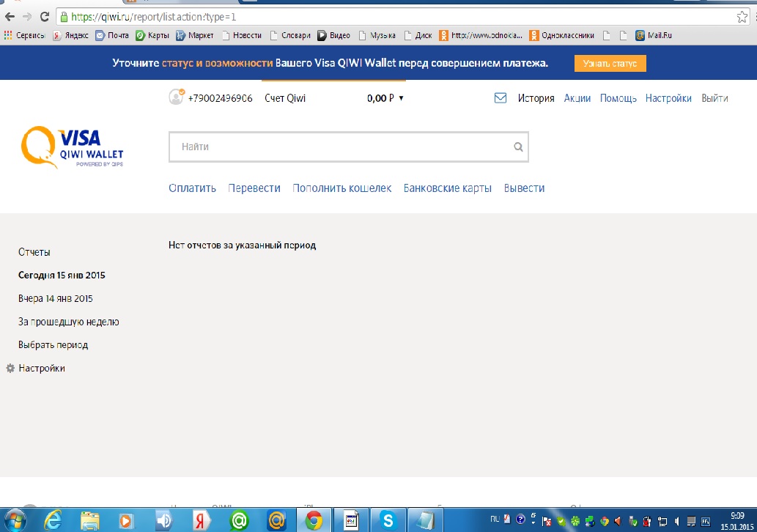The width and height of the screenshot is (757, 532).
Task: Open the Банковские карты tab
Action: pyautogui.click(x=448, y=188)
